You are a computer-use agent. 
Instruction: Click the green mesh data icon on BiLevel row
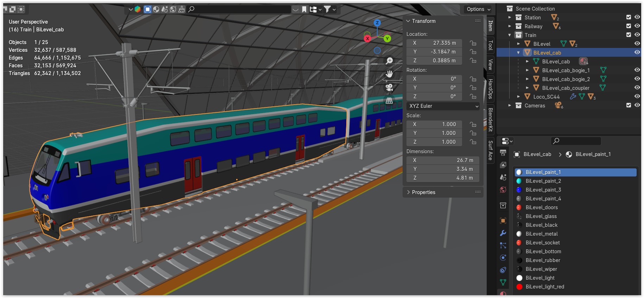pyautogui.click(x=563, y=44)
